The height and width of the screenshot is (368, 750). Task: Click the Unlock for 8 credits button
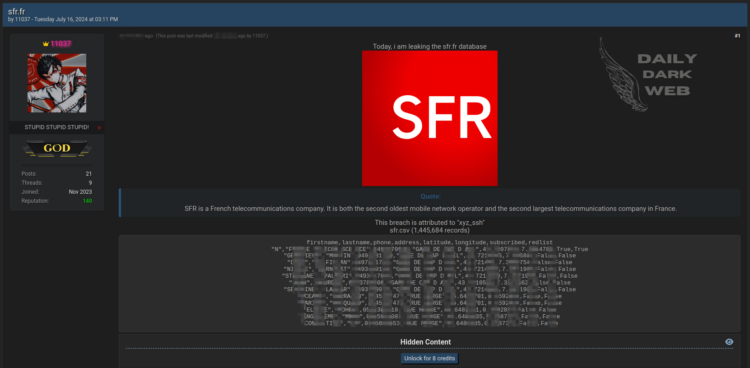point(430,358)
